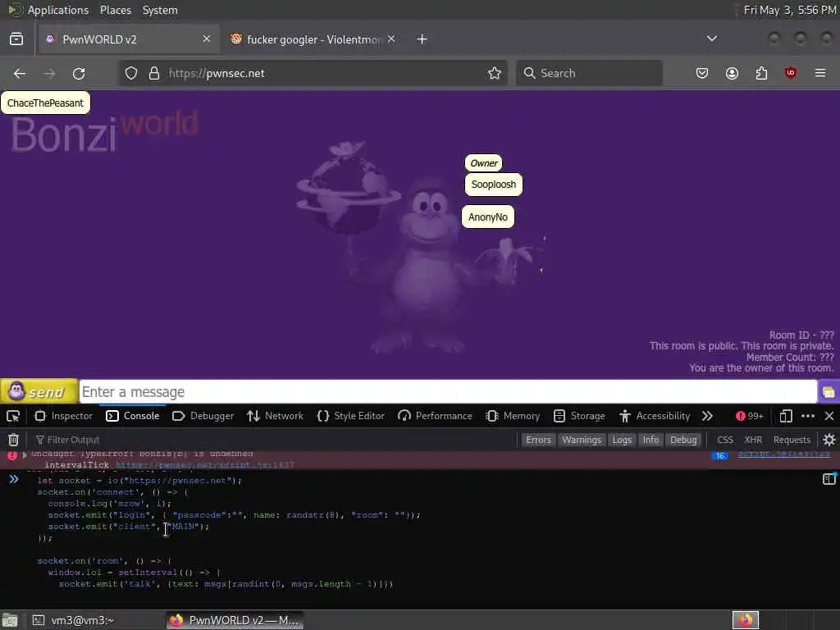Switch to the Console tab
Image resolution: width=840 pixels, height=630 pixels.
pos(133,416)
